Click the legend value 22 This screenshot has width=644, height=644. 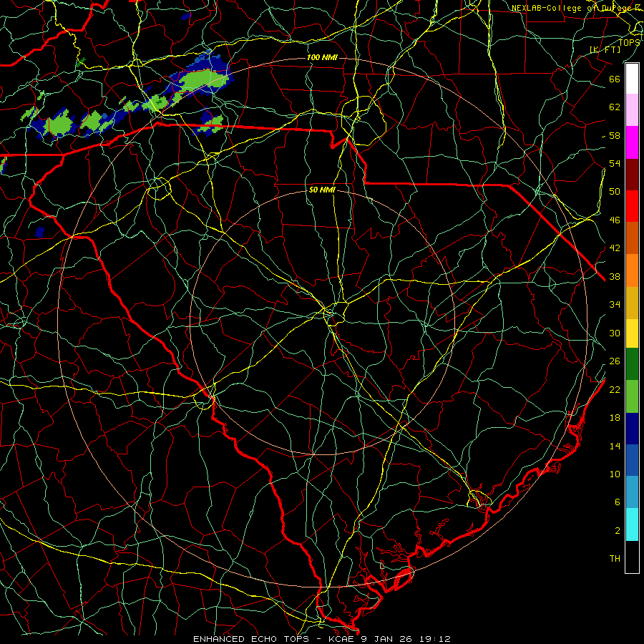pos(615,389)
